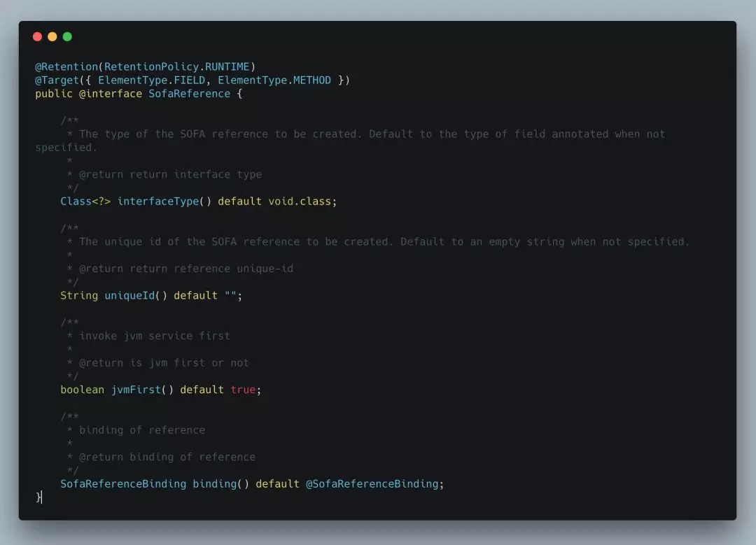This screenshot has height=545, width=756.
Task: Click the empty string "" default
Action: click(x=230, y=295)
